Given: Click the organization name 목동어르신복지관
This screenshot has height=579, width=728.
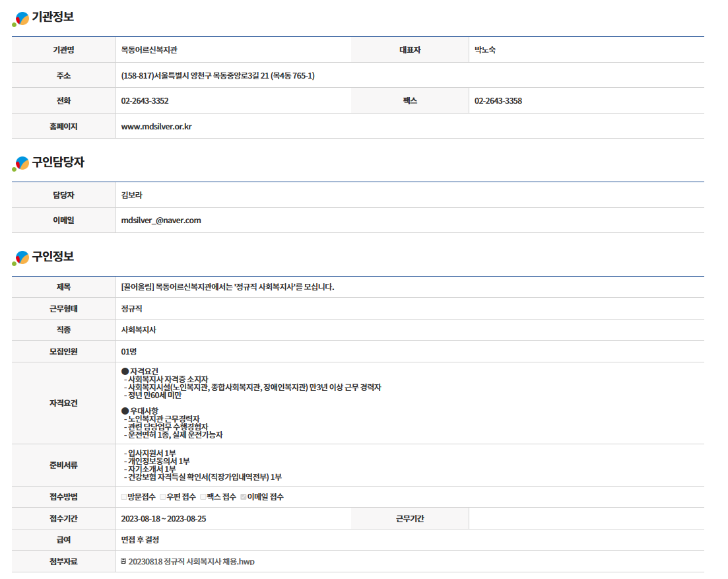Looking at the screenshot, I should click(x=149, y=50).
